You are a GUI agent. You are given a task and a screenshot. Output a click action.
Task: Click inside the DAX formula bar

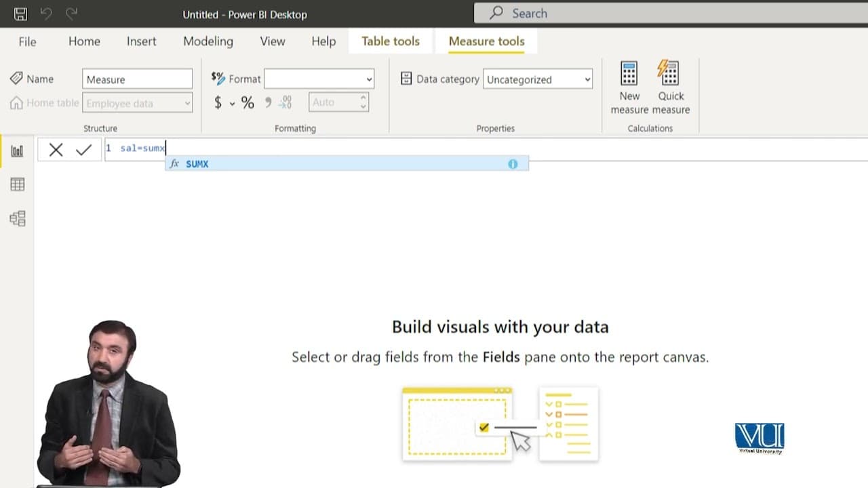(486, 148)
